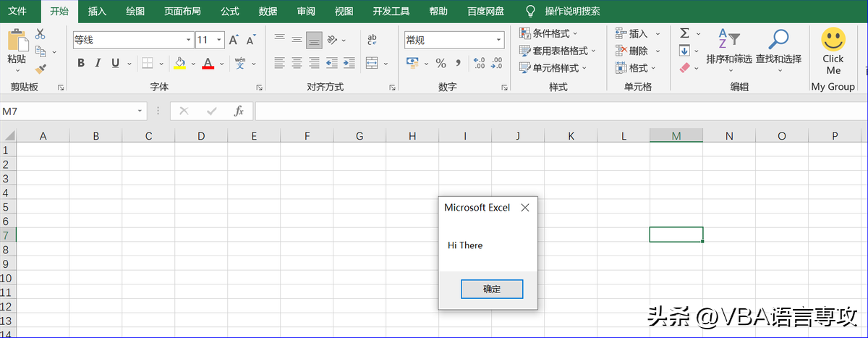Click the Fill down arrow icon
The height and width of the screenshot is (338, 868).
(x=684, y=51)
